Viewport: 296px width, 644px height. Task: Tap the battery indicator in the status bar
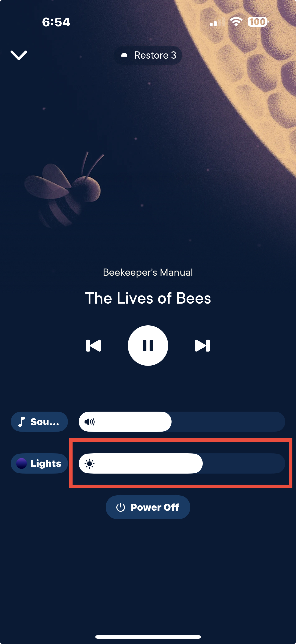(258, 22)
